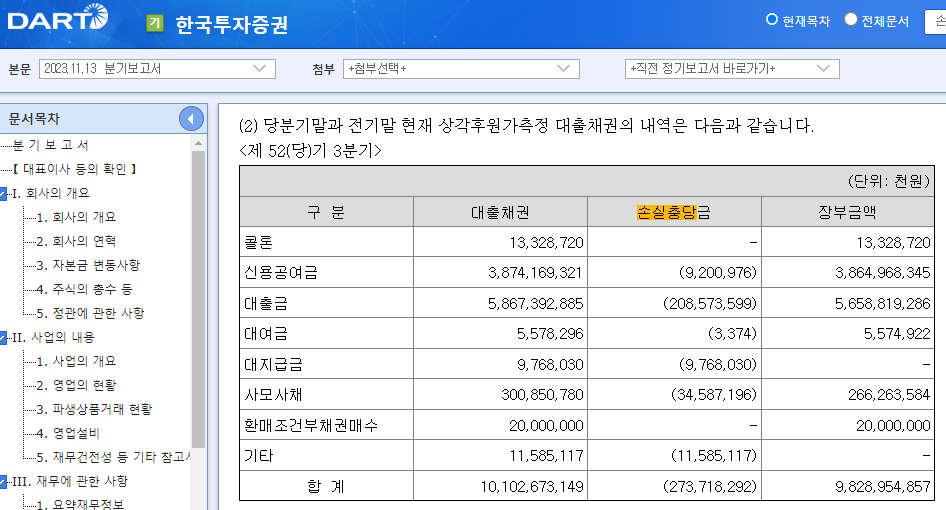
Task: Click the 대지급금 row label
Action: [x=273, y=365]
